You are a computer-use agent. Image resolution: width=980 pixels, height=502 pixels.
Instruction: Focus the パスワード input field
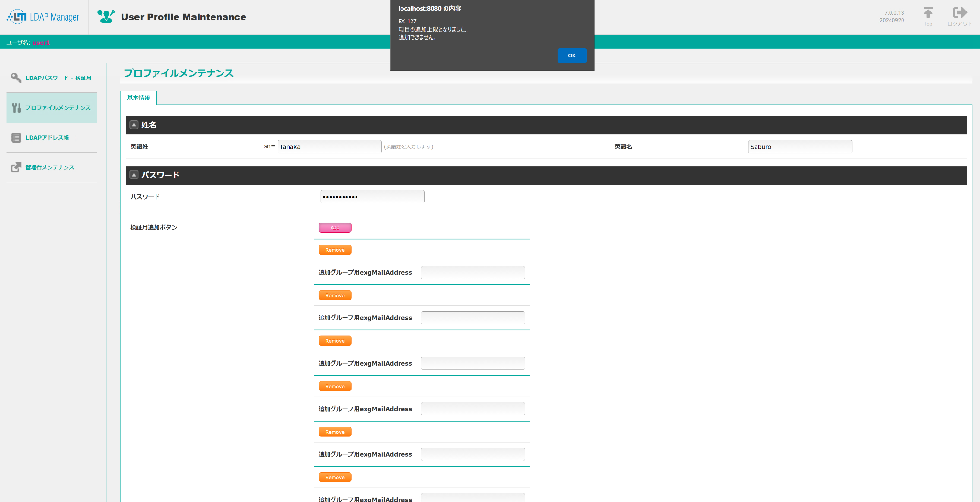tap(372, 197)
